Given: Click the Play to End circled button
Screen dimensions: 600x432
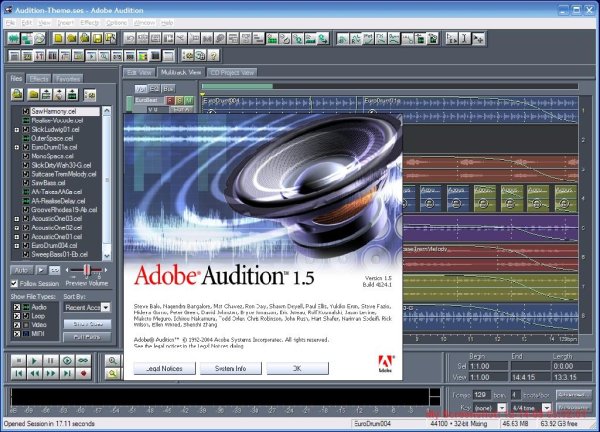Looking at the screenshot, I should tap(67, 360).
